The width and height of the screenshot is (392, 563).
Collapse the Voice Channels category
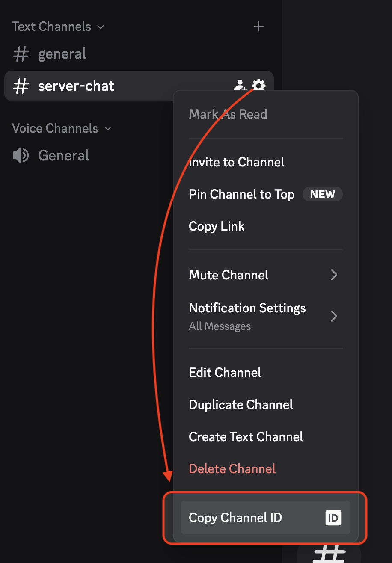click(x=62, y=128)
